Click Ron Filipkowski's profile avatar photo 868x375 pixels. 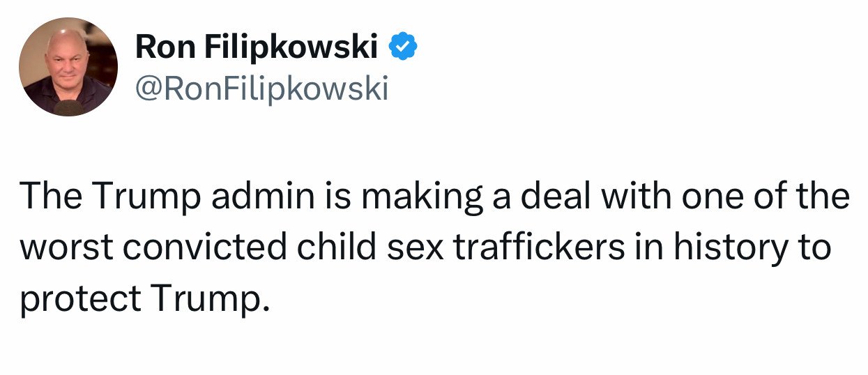(68, 67)
